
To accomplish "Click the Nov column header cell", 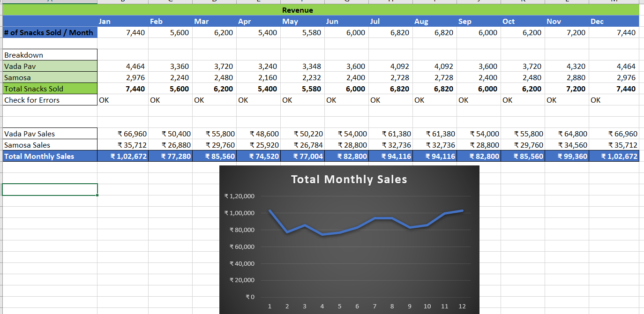I will [x=567, y=21].
